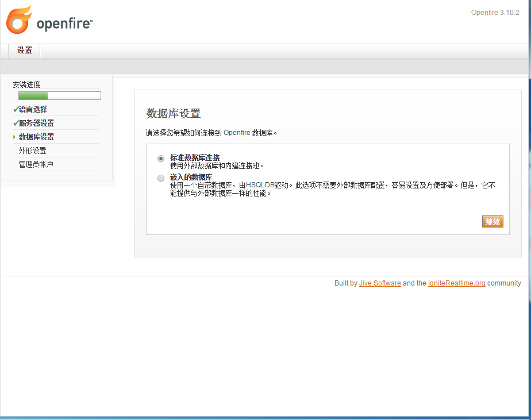Open the 设置 tab

(x=24, y=51)
